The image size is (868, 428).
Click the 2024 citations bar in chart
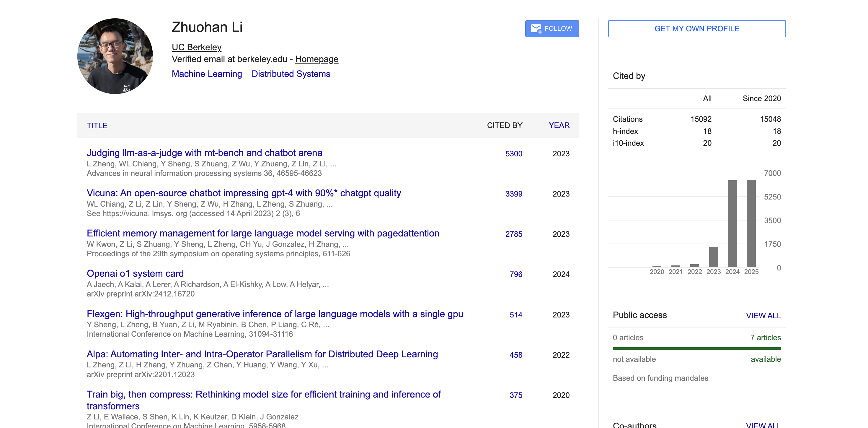732,224
